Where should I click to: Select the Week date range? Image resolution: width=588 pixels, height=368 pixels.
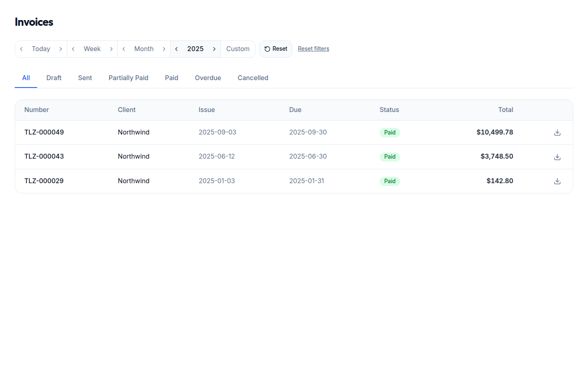click(92, 49)
